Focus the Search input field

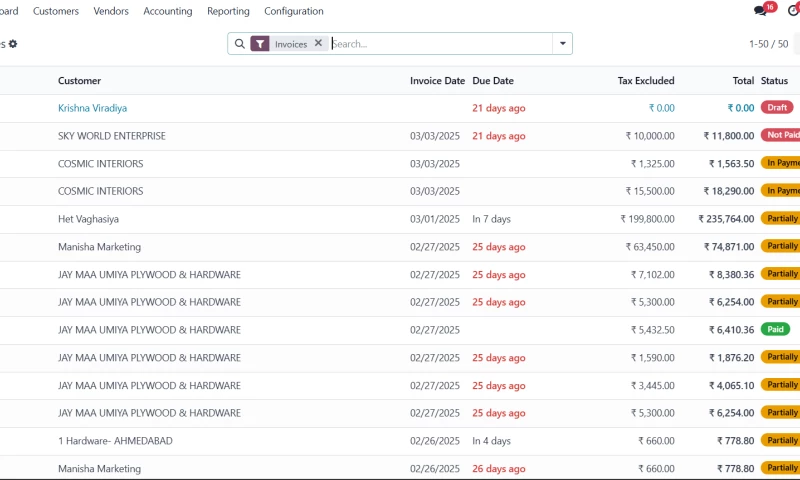(441, 44)
